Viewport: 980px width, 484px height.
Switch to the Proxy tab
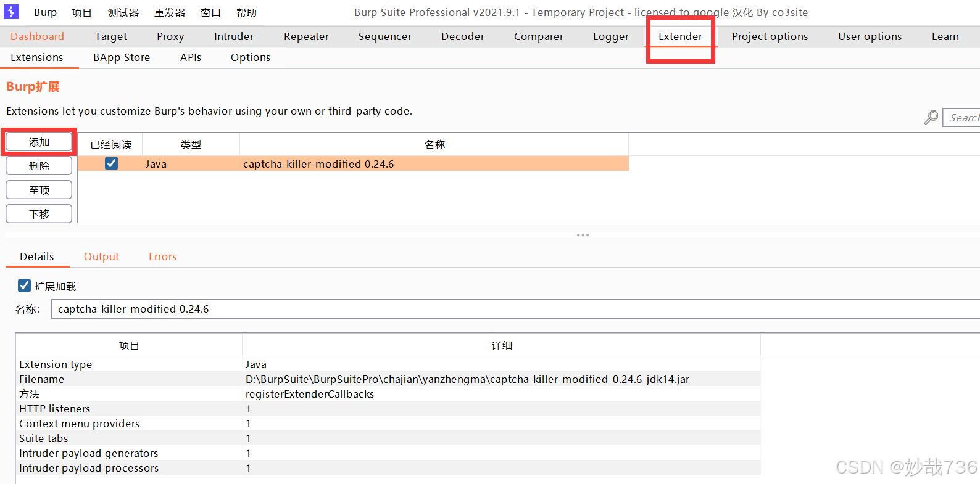[x=170, y=36]
